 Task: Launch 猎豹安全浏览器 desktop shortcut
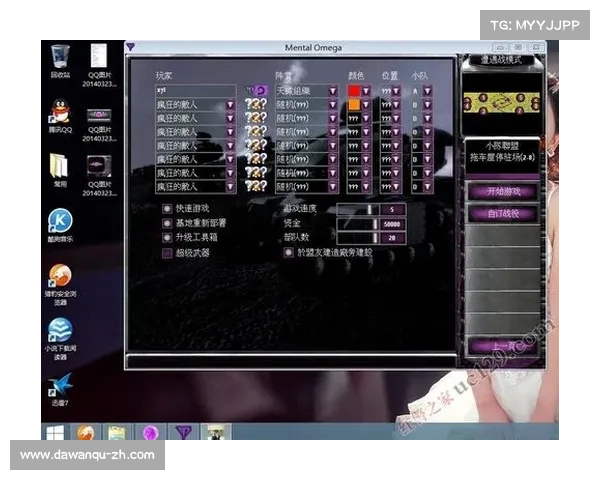[60, 284]
